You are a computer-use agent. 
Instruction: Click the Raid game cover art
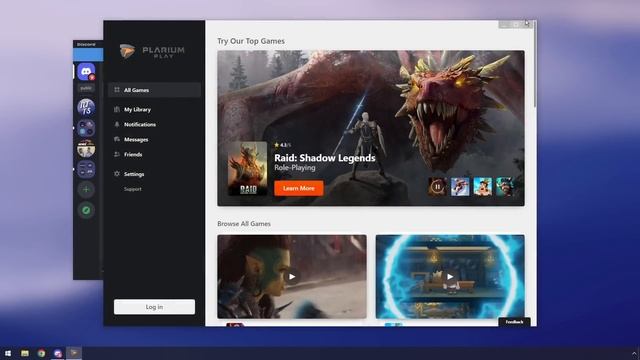coord(248,169)
